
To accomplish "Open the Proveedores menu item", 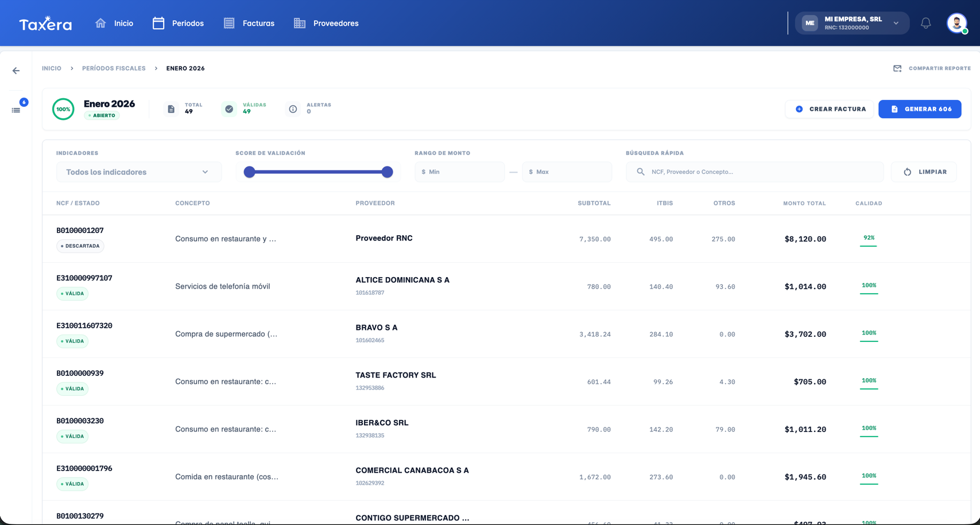I will point(336,24).
